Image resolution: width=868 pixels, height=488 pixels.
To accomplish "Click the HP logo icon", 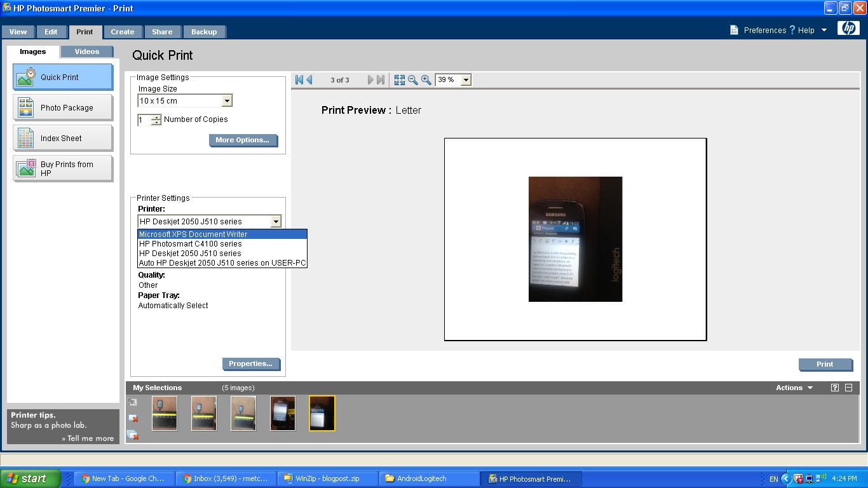I will (848, 28).
